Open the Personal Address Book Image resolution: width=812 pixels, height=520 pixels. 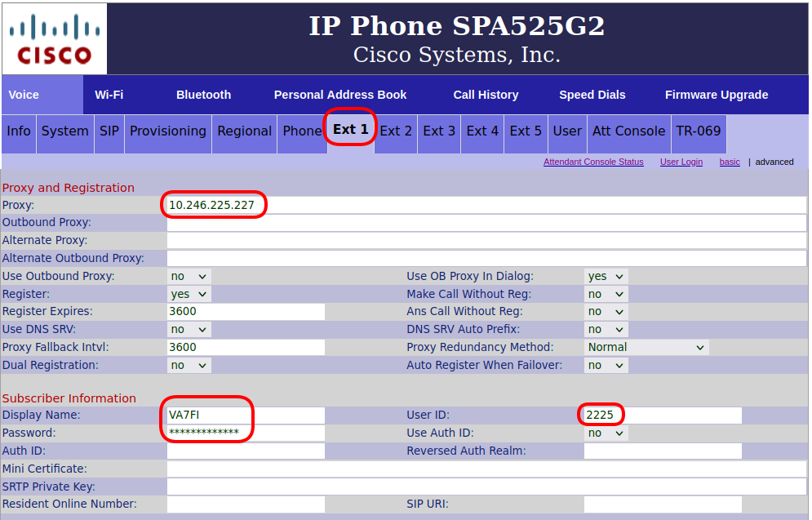[339, 95]
